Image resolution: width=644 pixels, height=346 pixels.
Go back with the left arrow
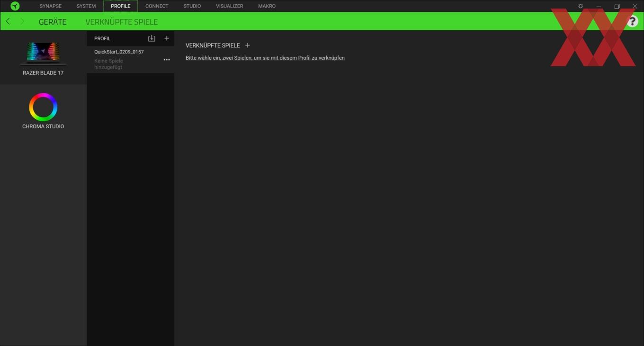point(8,21)
